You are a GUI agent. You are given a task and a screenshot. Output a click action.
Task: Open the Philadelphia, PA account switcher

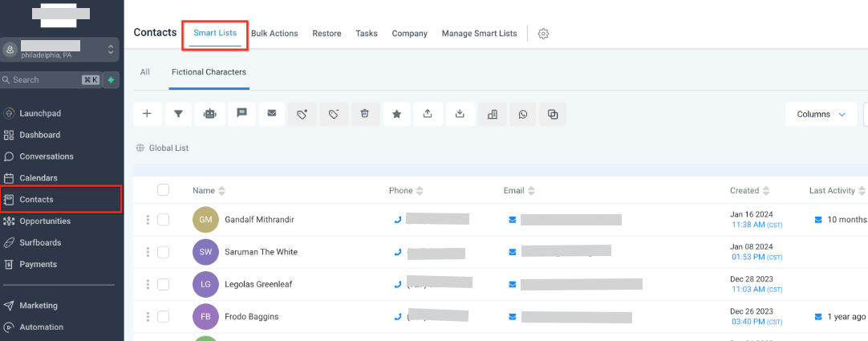click(x=61, y=50)
